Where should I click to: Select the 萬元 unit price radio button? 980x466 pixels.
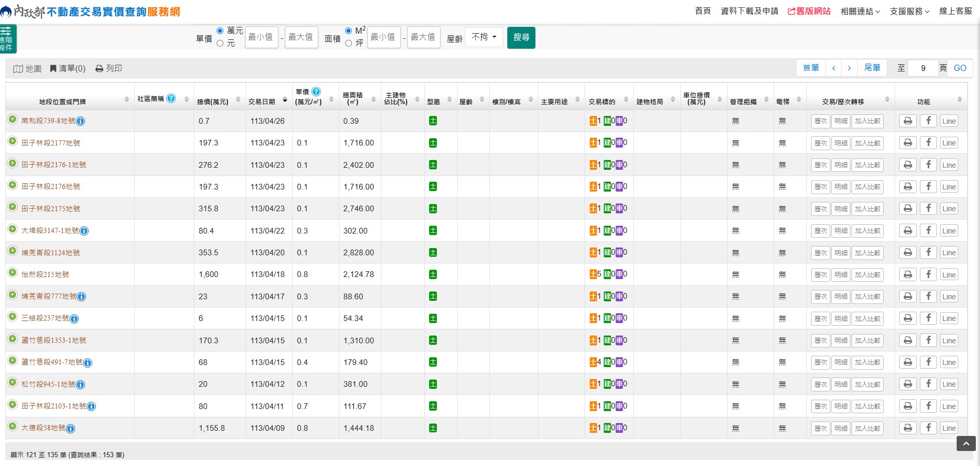[x=220, y=31]
